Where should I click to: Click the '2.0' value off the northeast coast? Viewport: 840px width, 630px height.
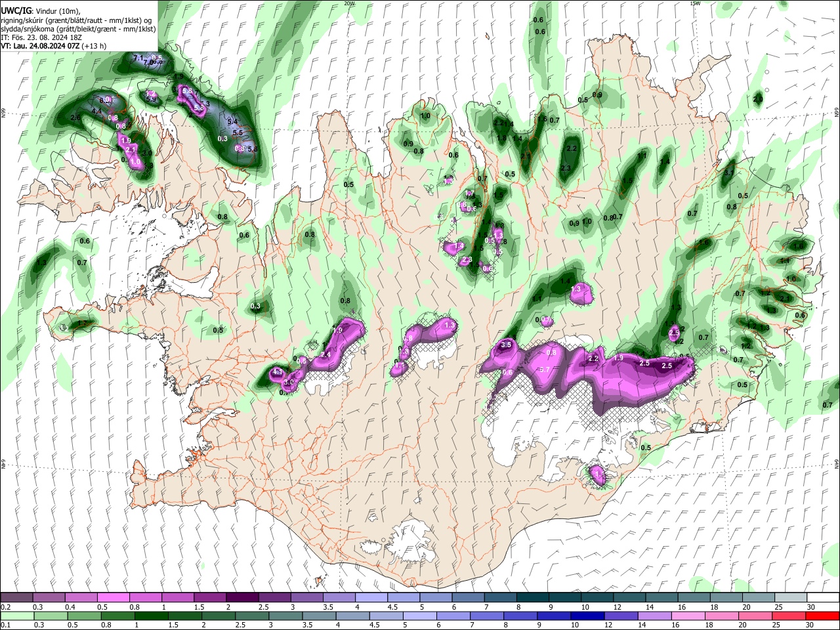pyautogui.click(x=758, y=100)
